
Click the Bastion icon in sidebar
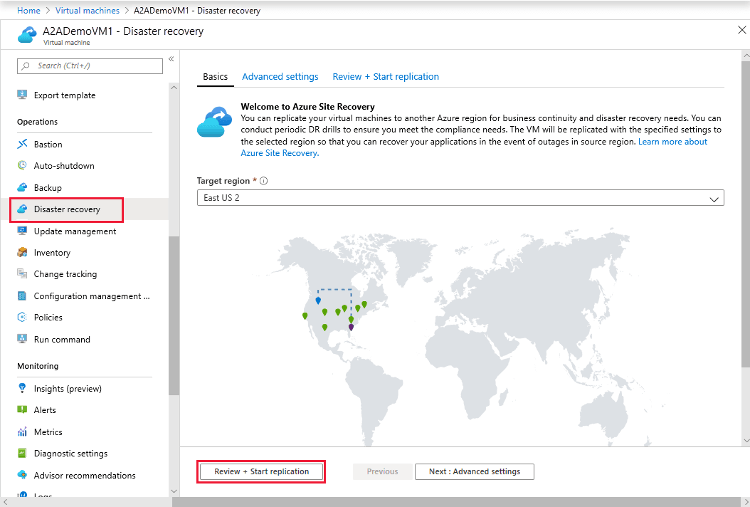pyautogui.click(x=23, y=145)
